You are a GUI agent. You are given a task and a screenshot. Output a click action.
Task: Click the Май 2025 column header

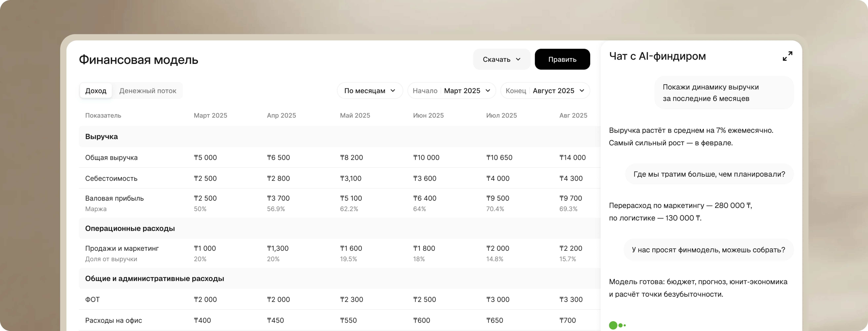[x=355, y=115]
